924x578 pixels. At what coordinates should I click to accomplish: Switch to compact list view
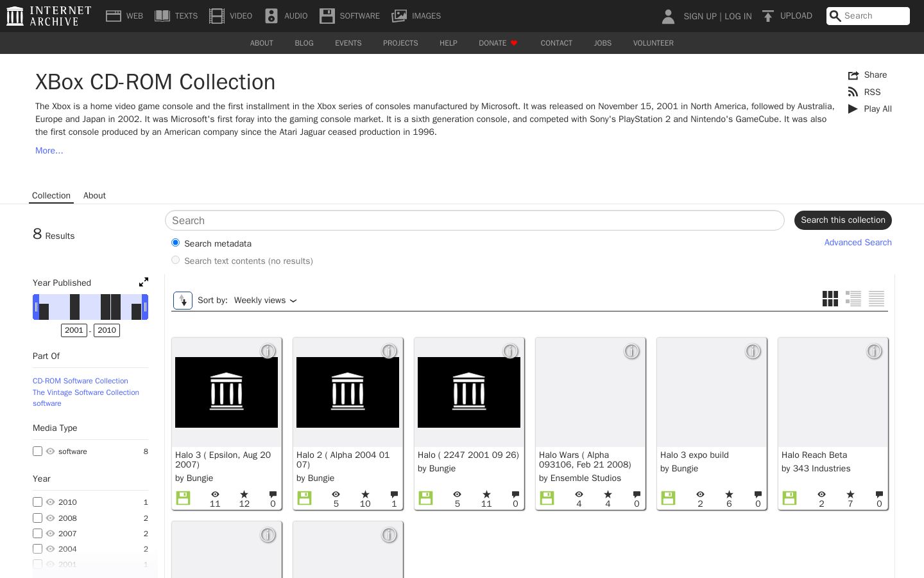point(877,299)
